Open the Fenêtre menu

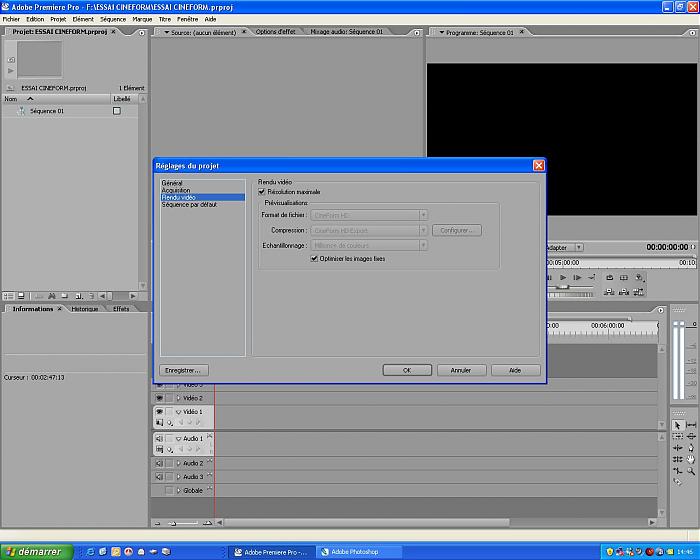(x=188, y=19)
